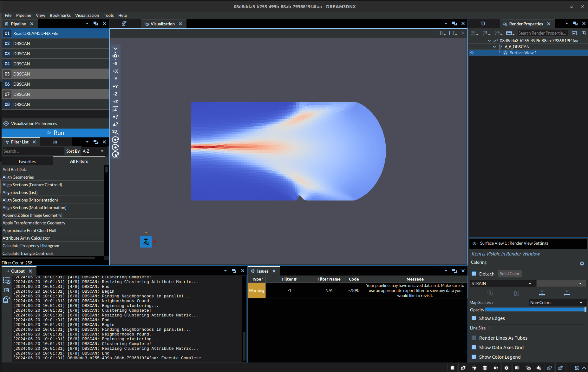Click the database icon in status bar
The height and width of the screenshot is (372, 588).
coord(485,368)
